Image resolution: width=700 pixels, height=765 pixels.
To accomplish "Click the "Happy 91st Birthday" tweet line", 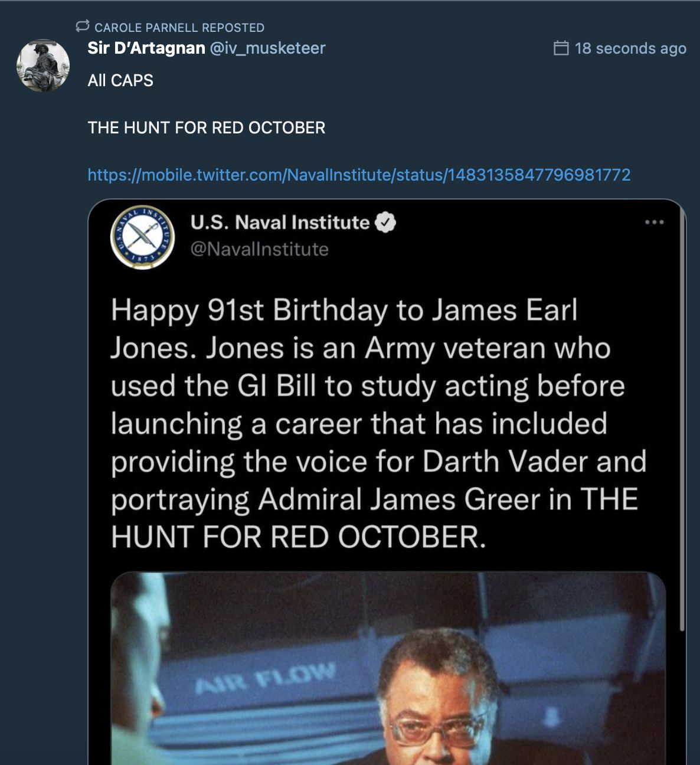I will [344, 310].
